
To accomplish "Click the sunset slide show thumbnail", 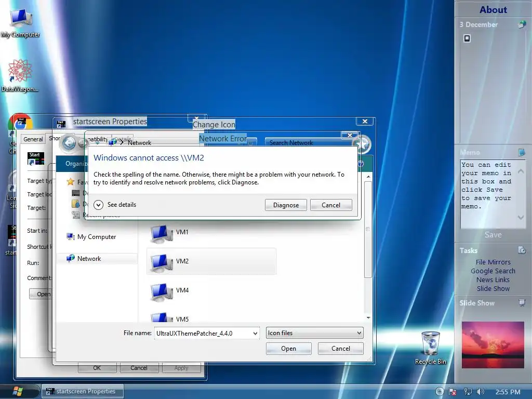I will click(x=493, y=345).
